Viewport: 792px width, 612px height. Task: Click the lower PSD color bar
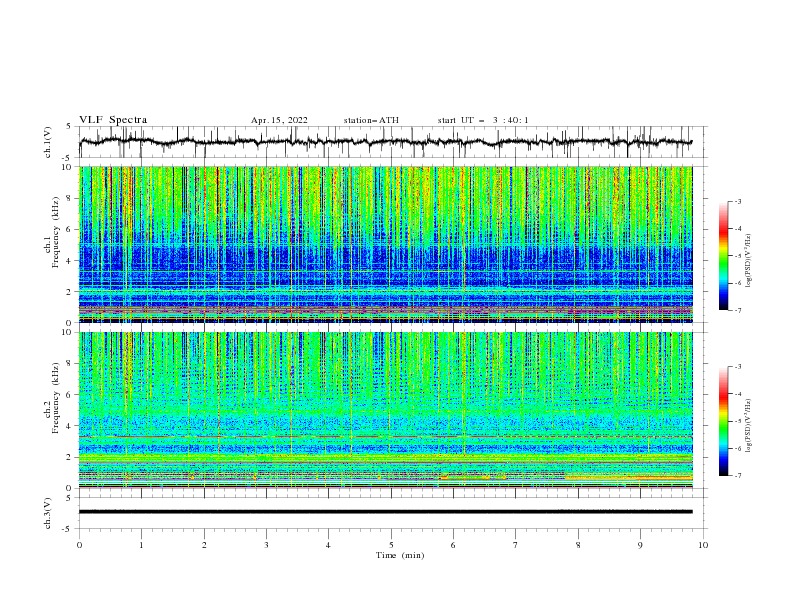pyautogui.click(x=723, y=421)
